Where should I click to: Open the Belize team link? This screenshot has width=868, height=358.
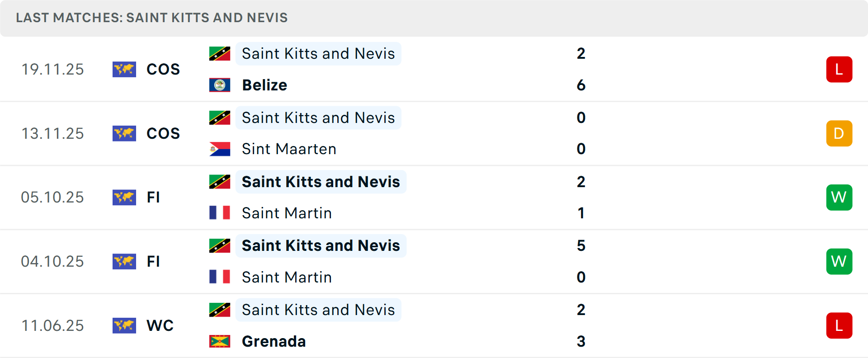(x=264, y=85)
